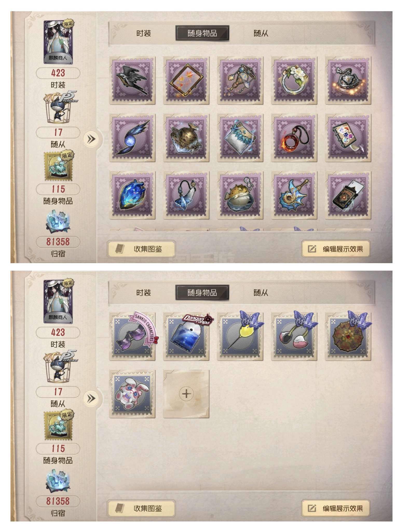
Task: Select the pufferfish accessory stamp
Action: tap(240, 195)
